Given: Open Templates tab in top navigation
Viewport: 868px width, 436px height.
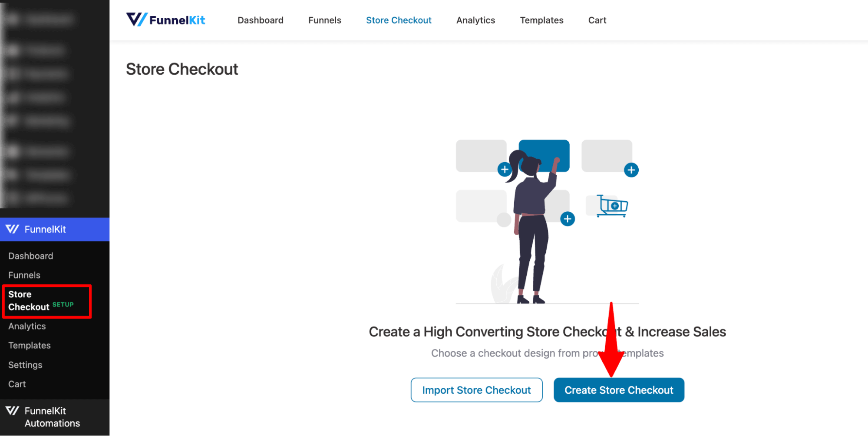Looking at the screenshot, I should (541, 20).
